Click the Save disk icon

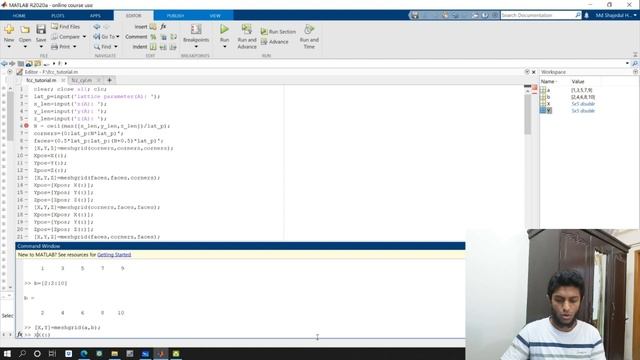(41, 29)
